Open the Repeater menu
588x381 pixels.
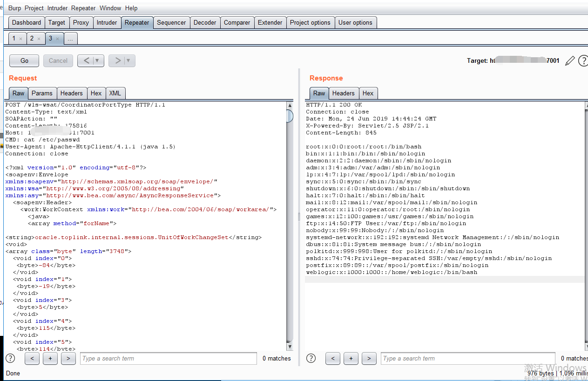click(x=83, y=8)
